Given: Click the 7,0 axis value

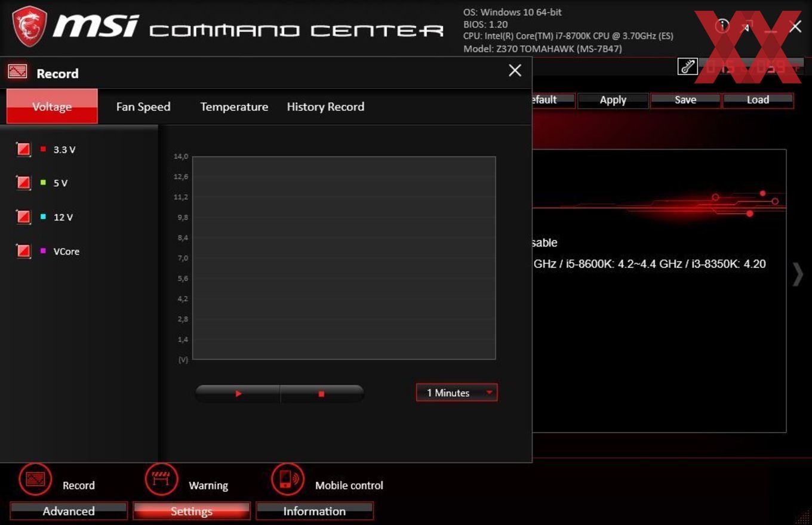Looking at the screenshot, I should pyautogui.click(x=182, y=258).
